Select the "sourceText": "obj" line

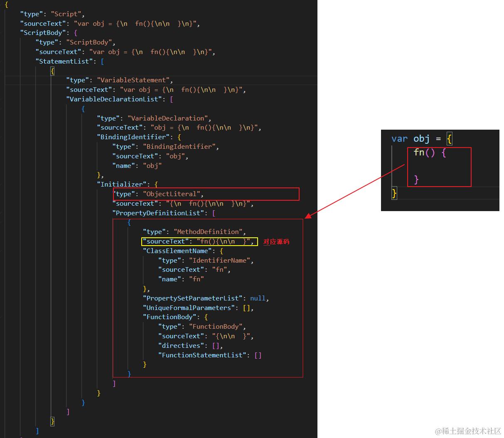150,156
